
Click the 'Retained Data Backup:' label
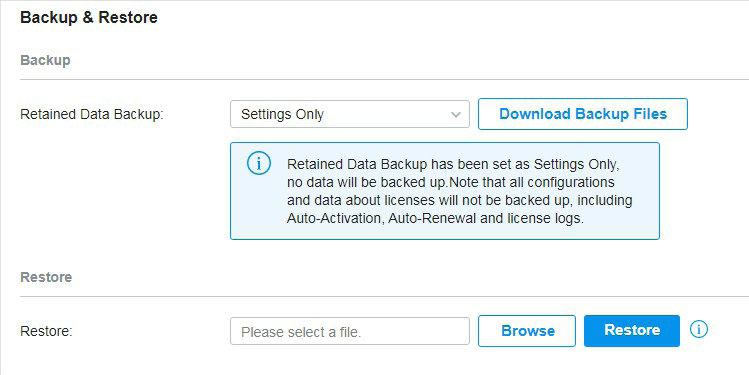(x=92, y=115)
